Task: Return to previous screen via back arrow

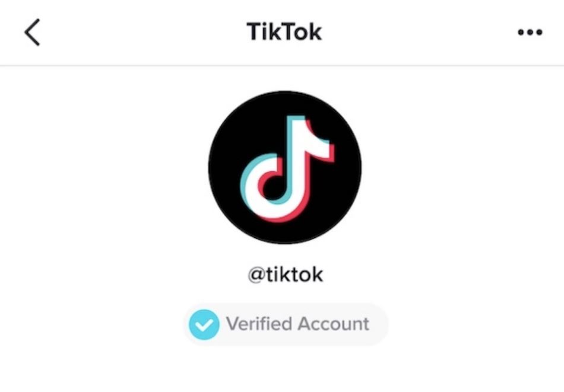Action: pyautogui.click(x=32, y=33)
